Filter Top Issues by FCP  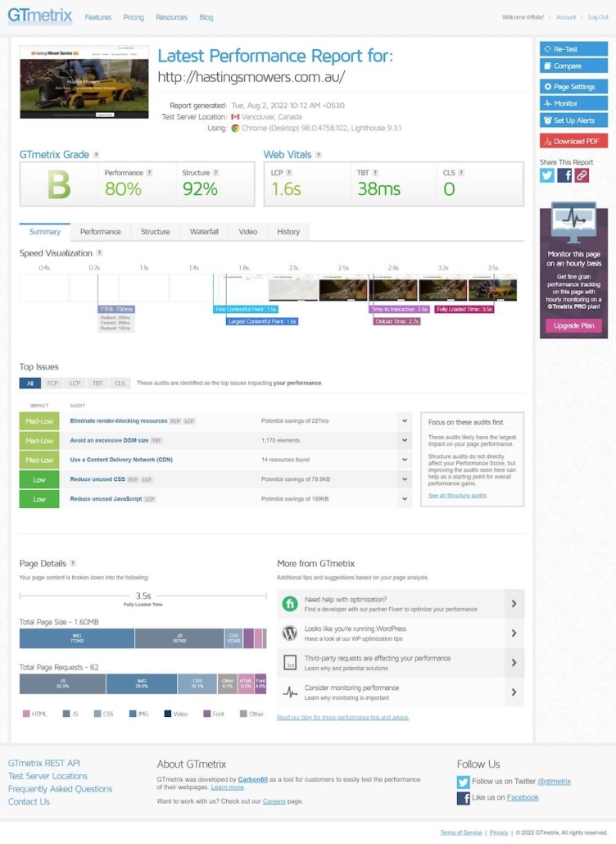click(52, 383)
